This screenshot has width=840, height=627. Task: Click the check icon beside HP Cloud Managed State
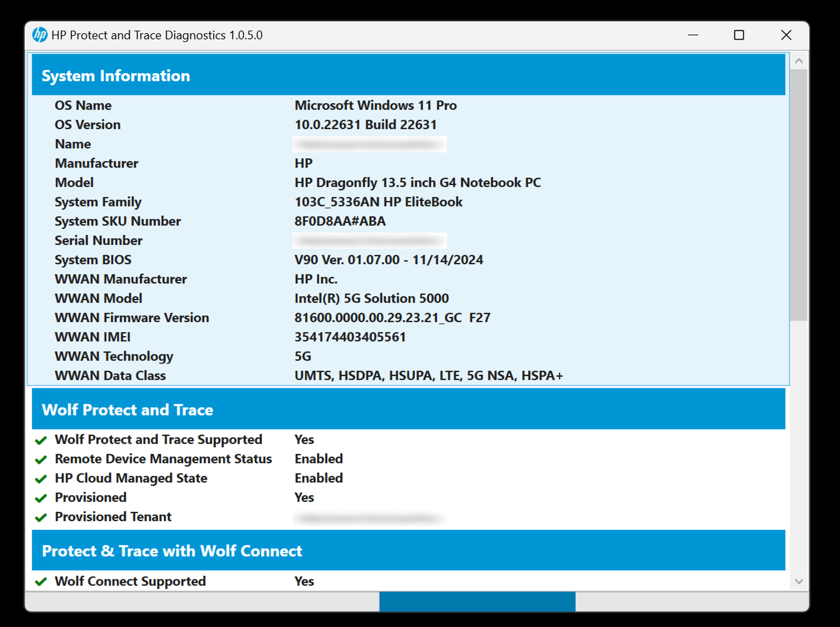(x=41, y=479)
